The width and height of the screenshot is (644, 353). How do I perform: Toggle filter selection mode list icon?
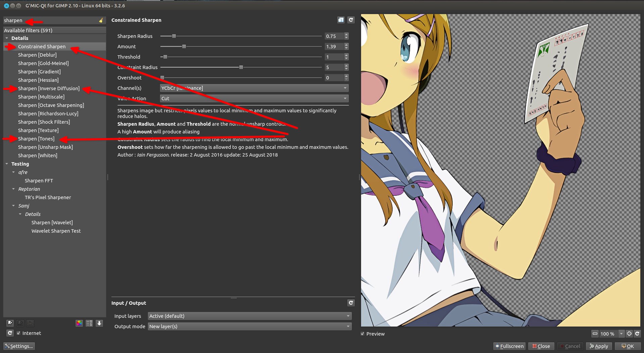coord(89,323)
